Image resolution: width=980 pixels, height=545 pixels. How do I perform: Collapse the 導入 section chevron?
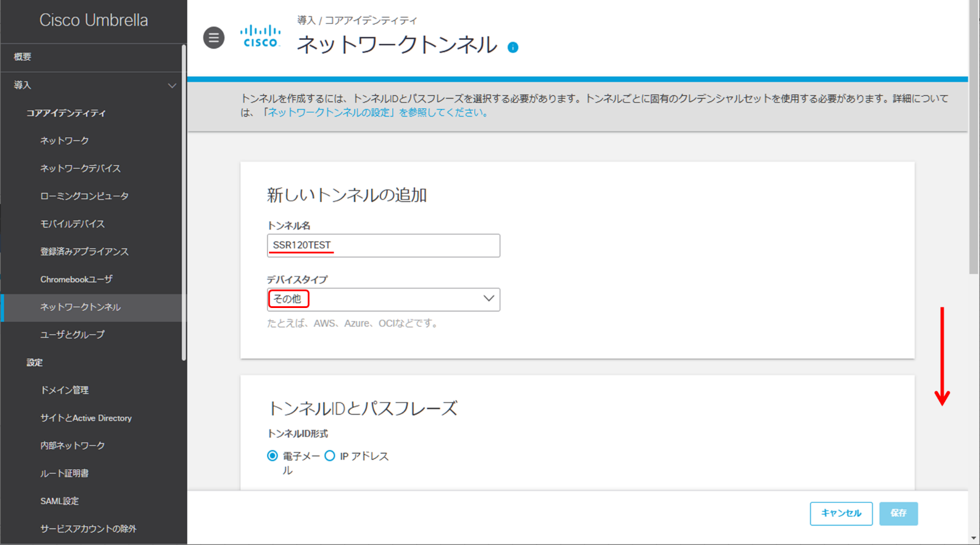[172, 86]
